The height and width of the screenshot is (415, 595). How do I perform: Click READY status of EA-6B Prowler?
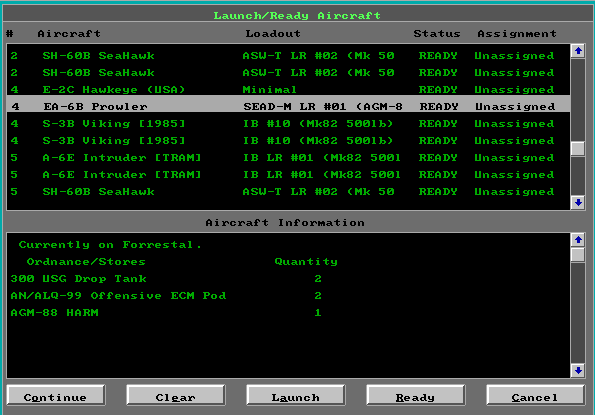click(x=439, y=107)
